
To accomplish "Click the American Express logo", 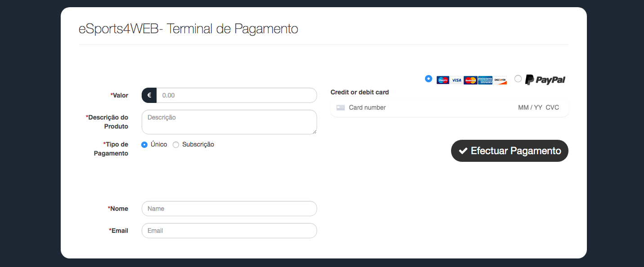I will (x=485, y=80).
